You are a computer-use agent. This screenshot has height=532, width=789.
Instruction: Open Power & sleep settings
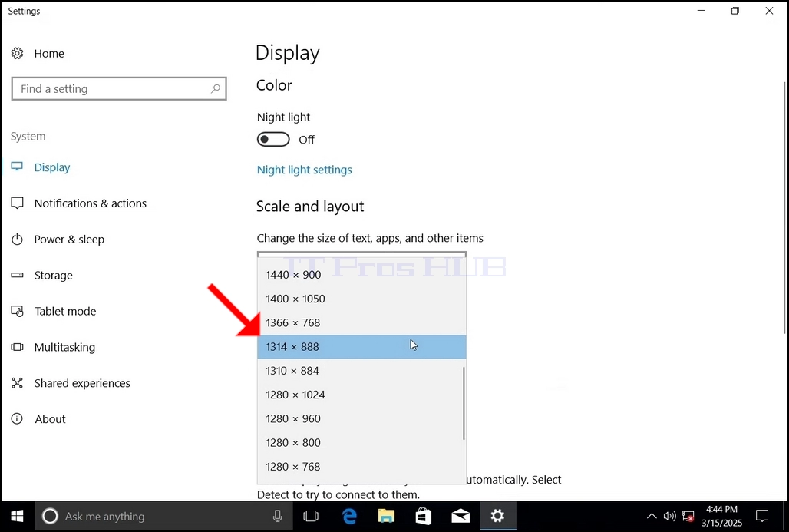(x=69, y=239)
